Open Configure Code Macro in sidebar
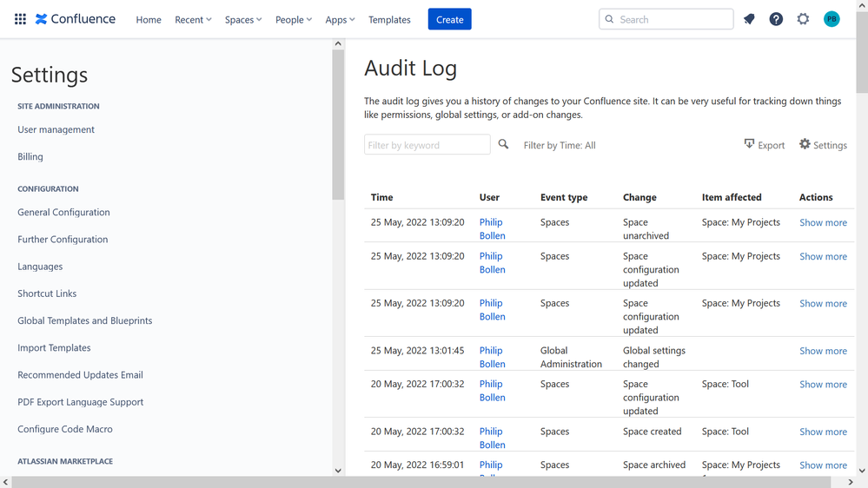868x488 pixels. (x=65, y=429)
